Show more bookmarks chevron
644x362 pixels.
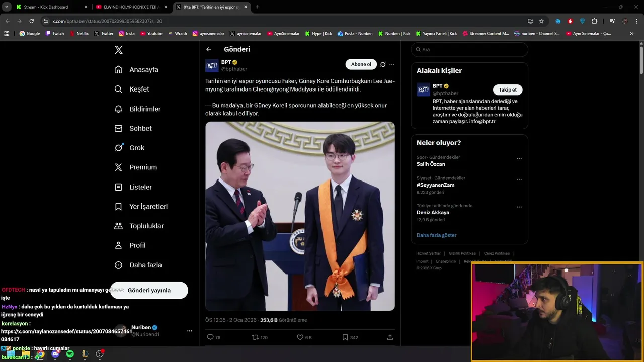pos(632,34)
